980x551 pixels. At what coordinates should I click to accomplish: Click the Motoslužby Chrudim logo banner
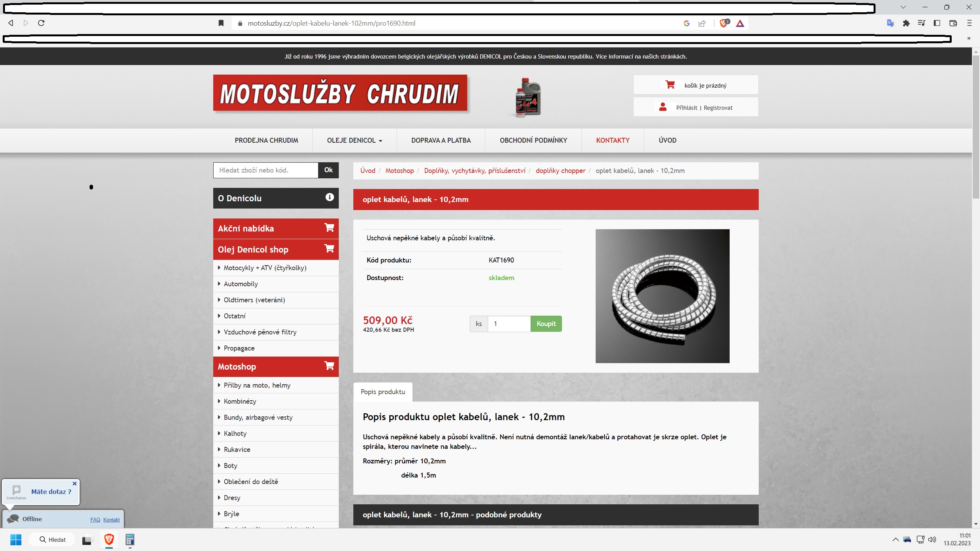point(340,93)
